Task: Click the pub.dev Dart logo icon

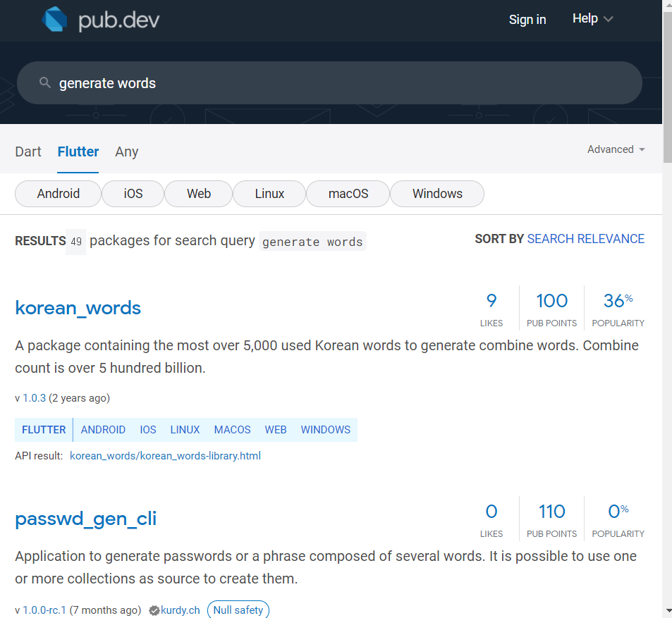Action: (x=54, y=19)
